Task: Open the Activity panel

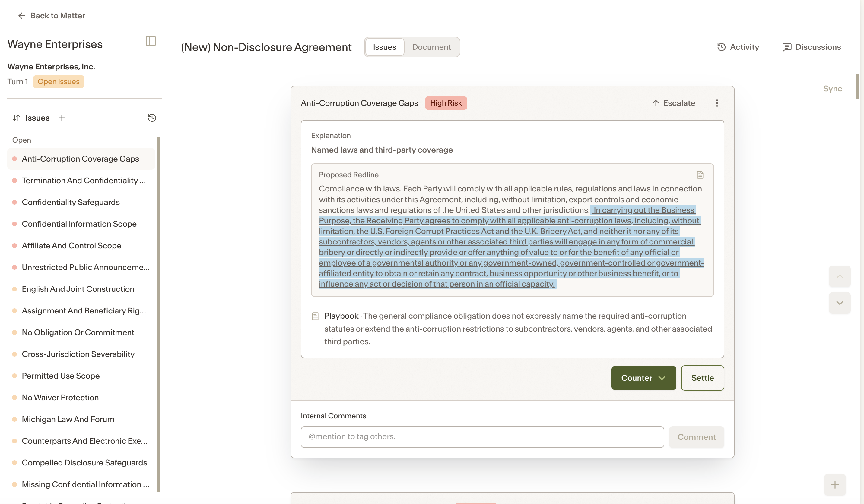Action: point(738,47)
